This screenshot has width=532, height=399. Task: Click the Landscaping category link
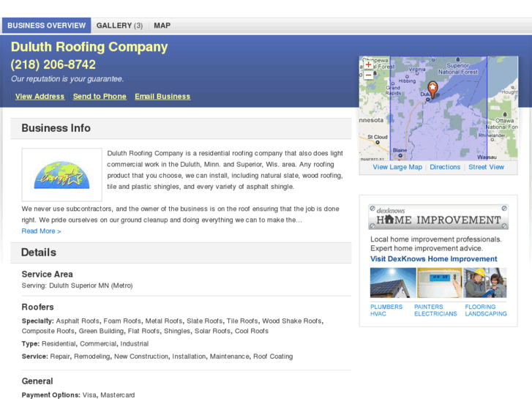[x=486, y=314]
